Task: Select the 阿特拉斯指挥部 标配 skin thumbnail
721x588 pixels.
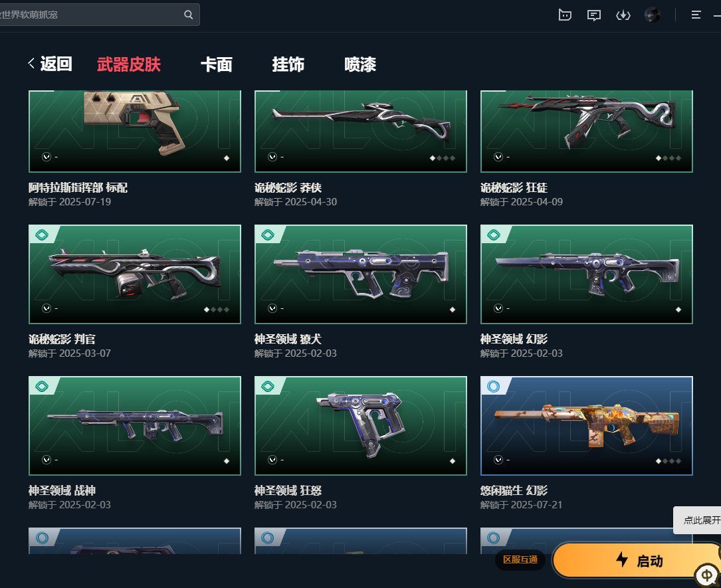Action: [x=135, y=132]
